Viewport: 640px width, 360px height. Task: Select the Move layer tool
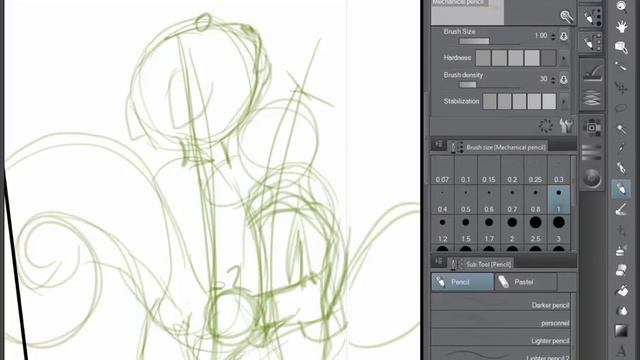[621, 88]
